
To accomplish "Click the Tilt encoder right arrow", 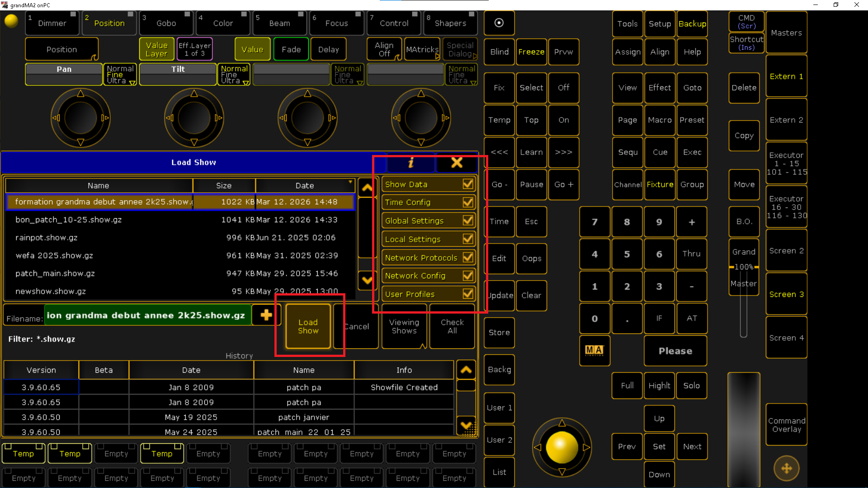I will coord(218,118).
